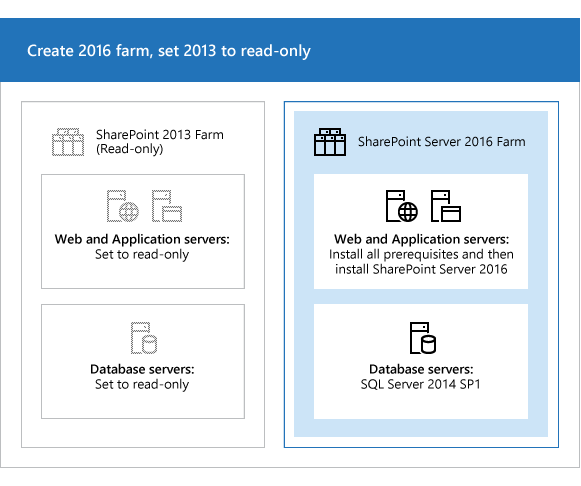Click 'Web and Application servers:' in 2016 farm
Viewport: 581px width, 486px height.
point(422,239)
